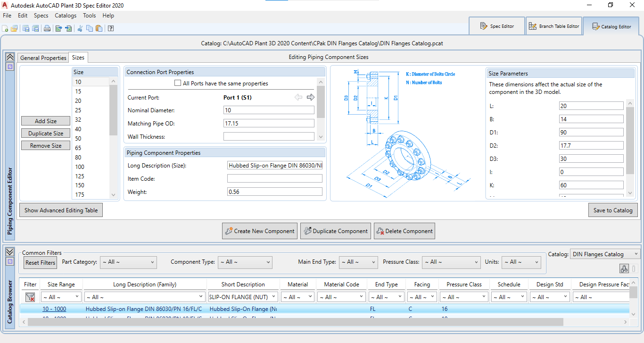Go to next port with right arrow
The width and height of the screenshot is (644, 343).
(310, 97)
